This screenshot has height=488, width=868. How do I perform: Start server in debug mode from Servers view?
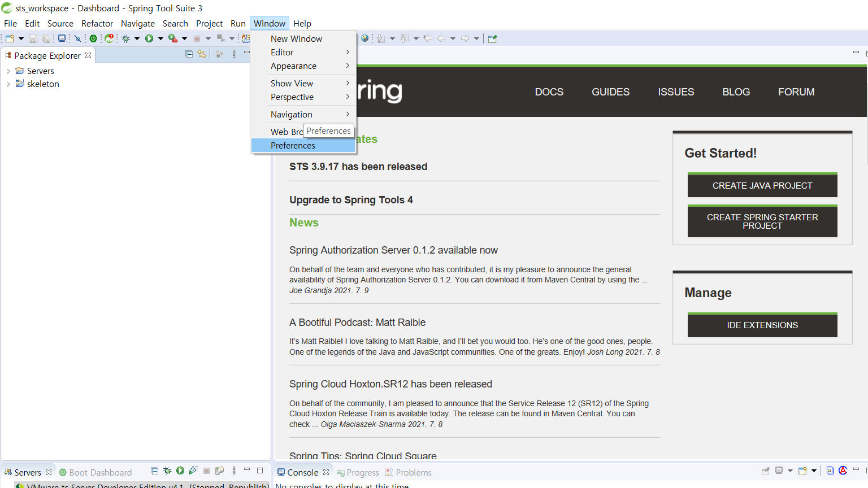167,470
